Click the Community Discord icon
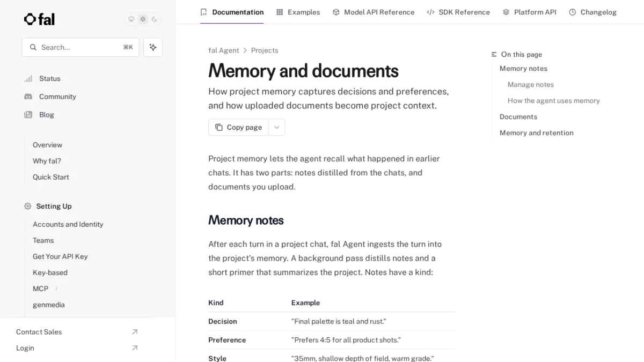 coord(28,97)
